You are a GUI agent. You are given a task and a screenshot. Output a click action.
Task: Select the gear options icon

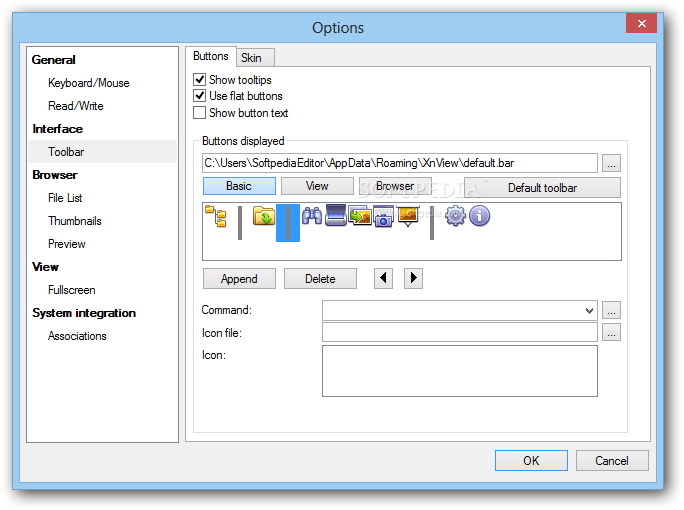coord(455,216)
